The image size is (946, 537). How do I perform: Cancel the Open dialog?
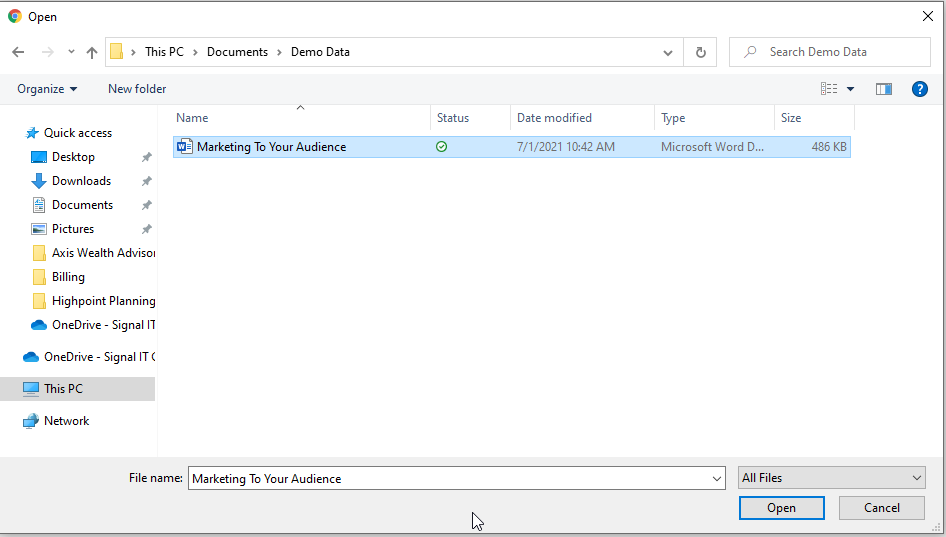coord(881,508)
